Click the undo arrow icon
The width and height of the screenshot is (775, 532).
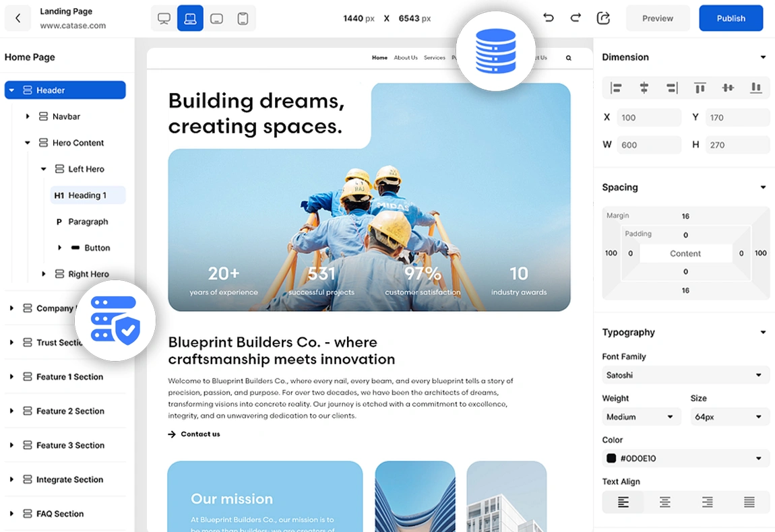pos(549,18)
